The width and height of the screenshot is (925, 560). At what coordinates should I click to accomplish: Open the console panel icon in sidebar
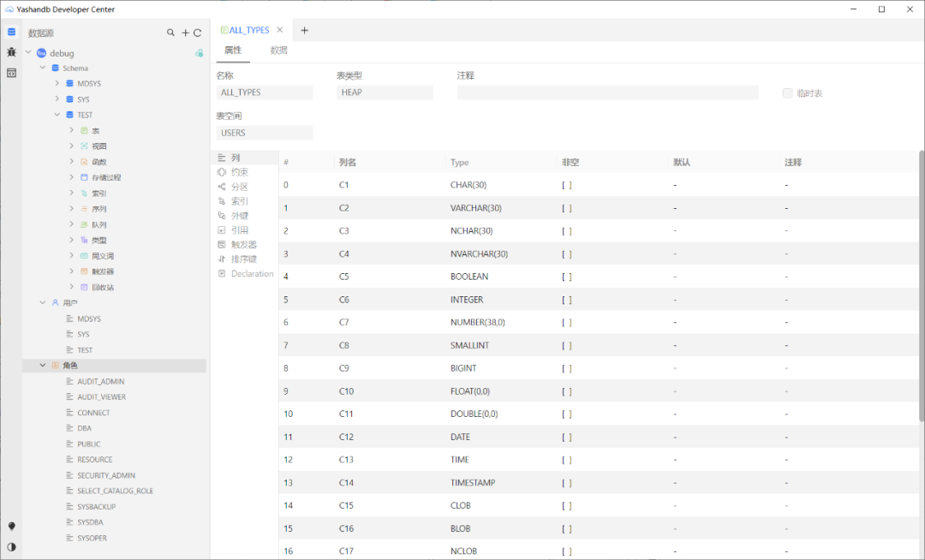11,73
